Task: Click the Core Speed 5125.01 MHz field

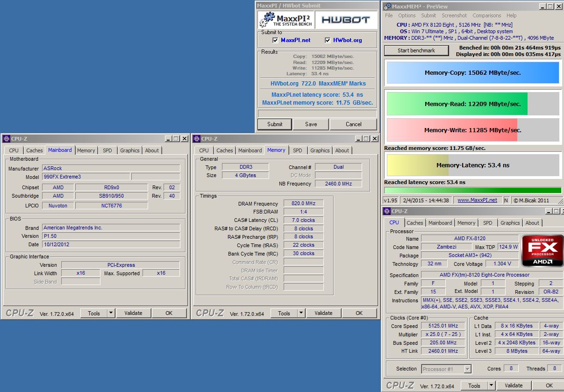Action: [x=443, y=326]
